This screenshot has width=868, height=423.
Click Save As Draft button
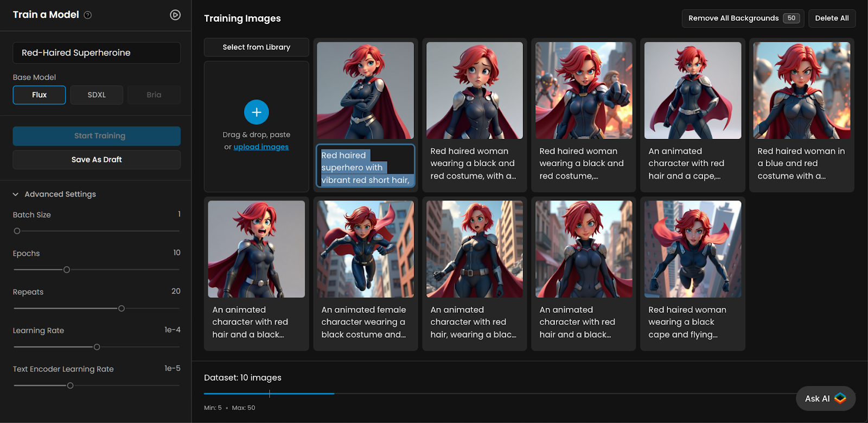coord(97,160)
